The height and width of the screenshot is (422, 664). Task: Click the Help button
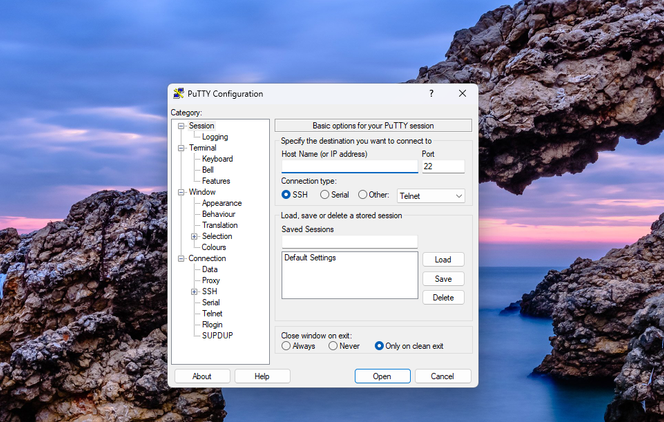(x=262, y=376)
